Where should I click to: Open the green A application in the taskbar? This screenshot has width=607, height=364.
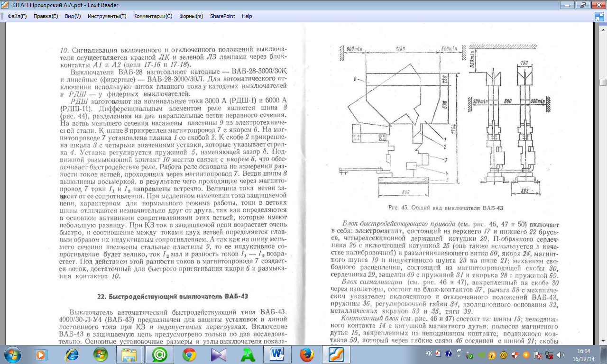[248, 354]
